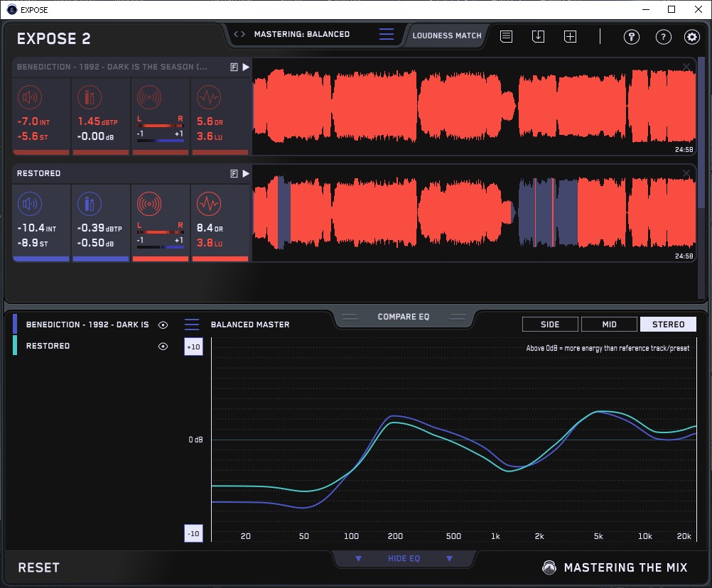
Task: Click the loudness speaker icon on the Restored track
Action: (28, 204)
